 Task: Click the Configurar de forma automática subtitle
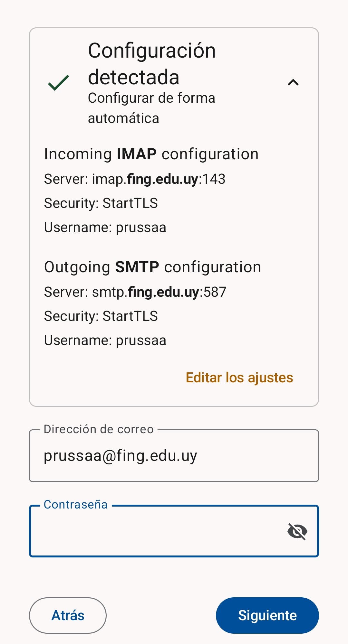151,108
